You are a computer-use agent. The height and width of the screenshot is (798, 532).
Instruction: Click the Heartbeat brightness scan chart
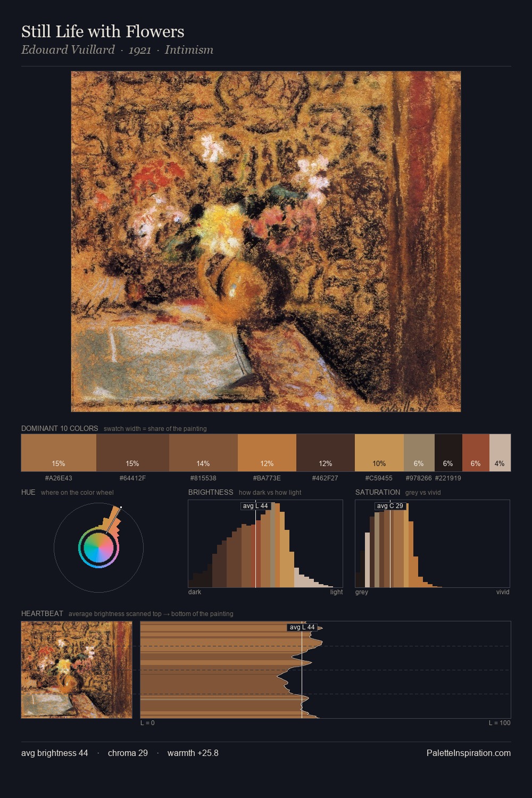(326, 670)
